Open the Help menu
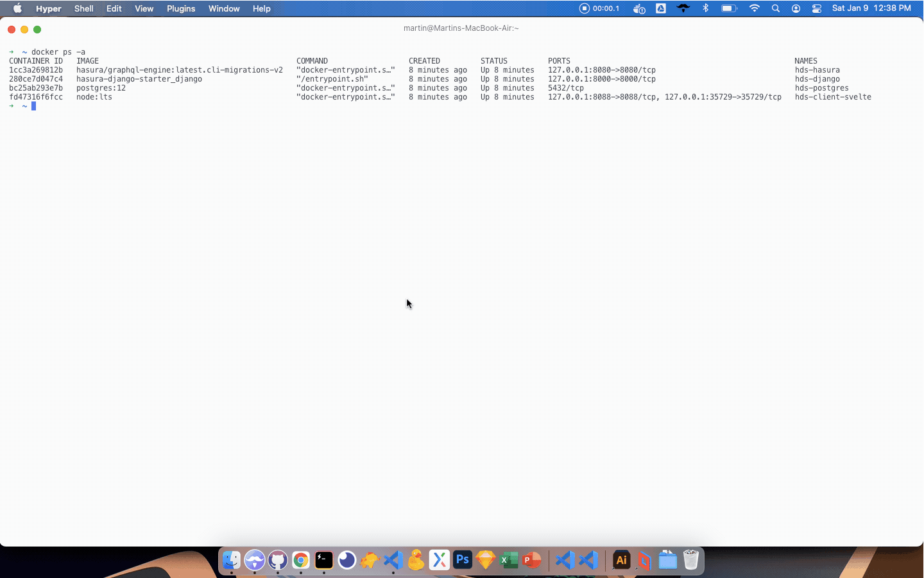This screenshot has height=578, width=924. click(x=261, y=8)
